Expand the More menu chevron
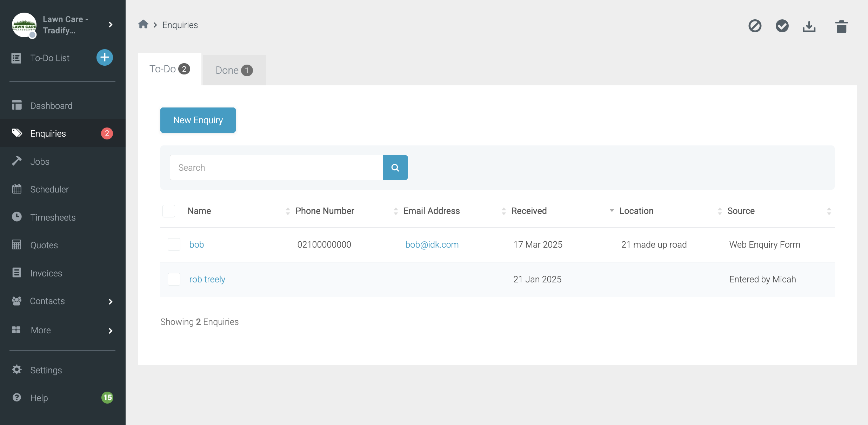 [x=111, y=331]
